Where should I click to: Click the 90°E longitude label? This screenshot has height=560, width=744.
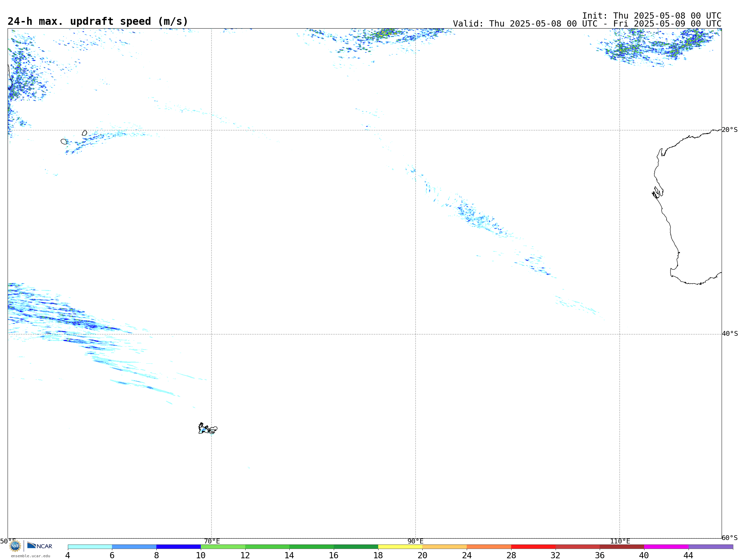click(x=415, y=541)
